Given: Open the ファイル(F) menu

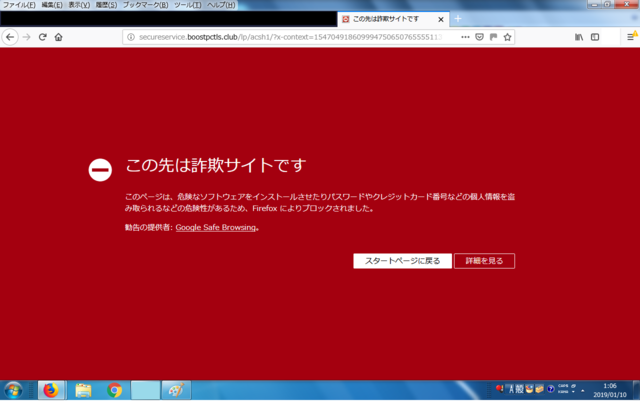Looking at the screenshot, I should tap(19, 5).
